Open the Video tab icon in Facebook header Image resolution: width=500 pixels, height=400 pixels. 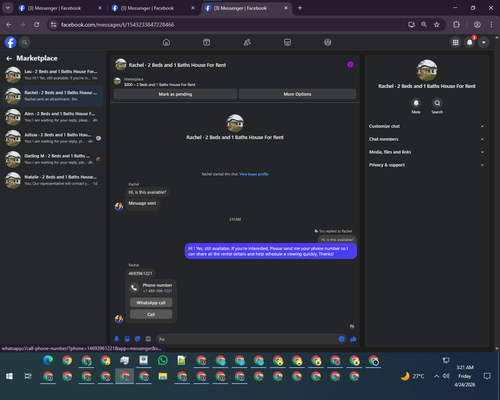[207, 42]
